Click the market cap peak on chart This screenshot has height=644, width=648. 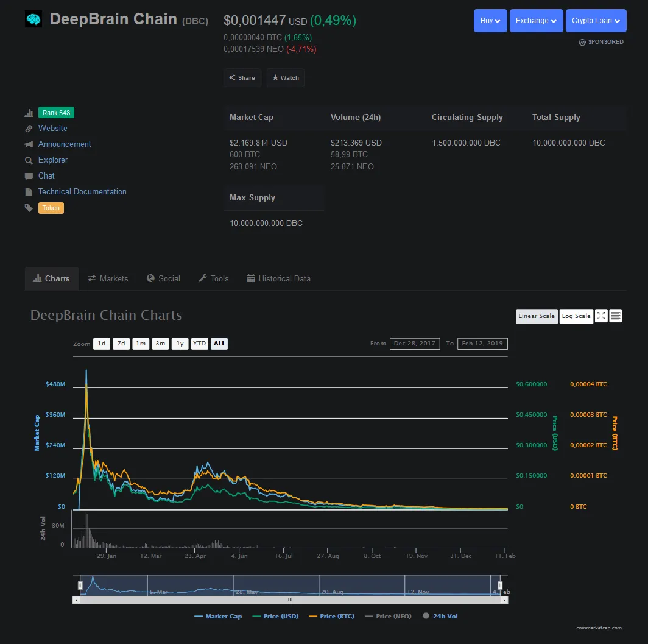click(x=86, y=371)
